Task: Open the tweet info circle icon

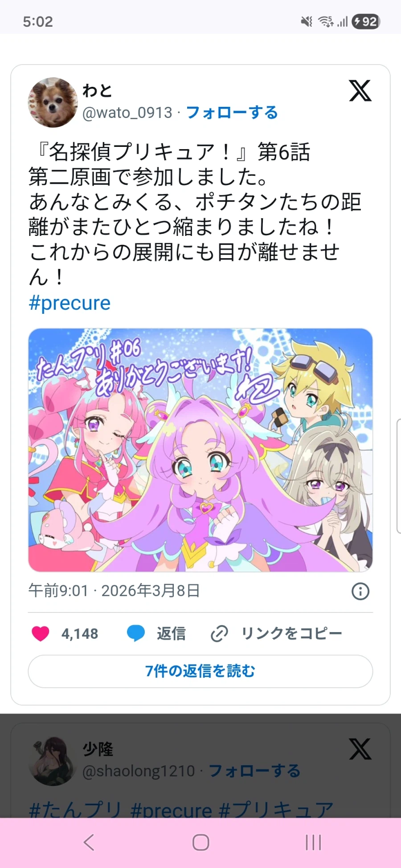Action: [360, 591]
